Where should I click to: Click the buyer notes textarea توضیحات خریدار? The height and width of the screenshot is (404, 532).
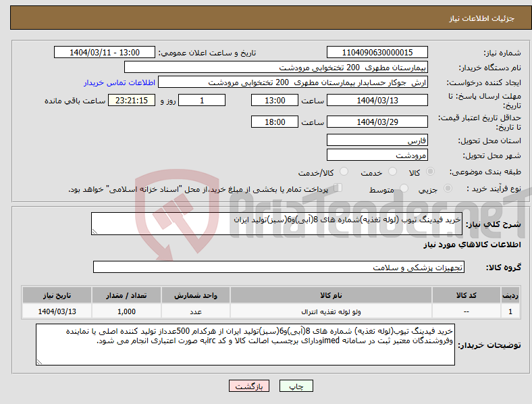pyautogui.click(x=245, y=345)
